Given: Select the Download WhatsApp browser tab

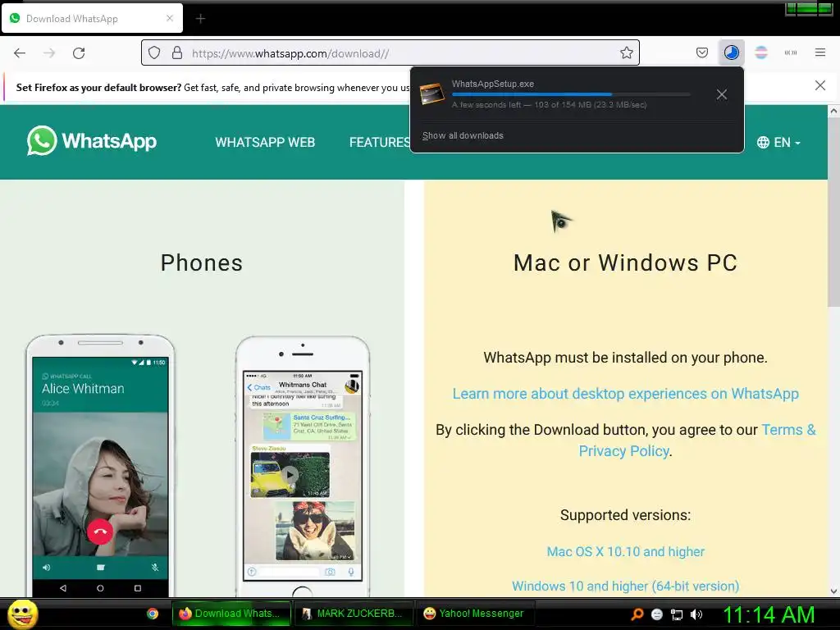Looking at the screenshot, I should coord(92,18).
